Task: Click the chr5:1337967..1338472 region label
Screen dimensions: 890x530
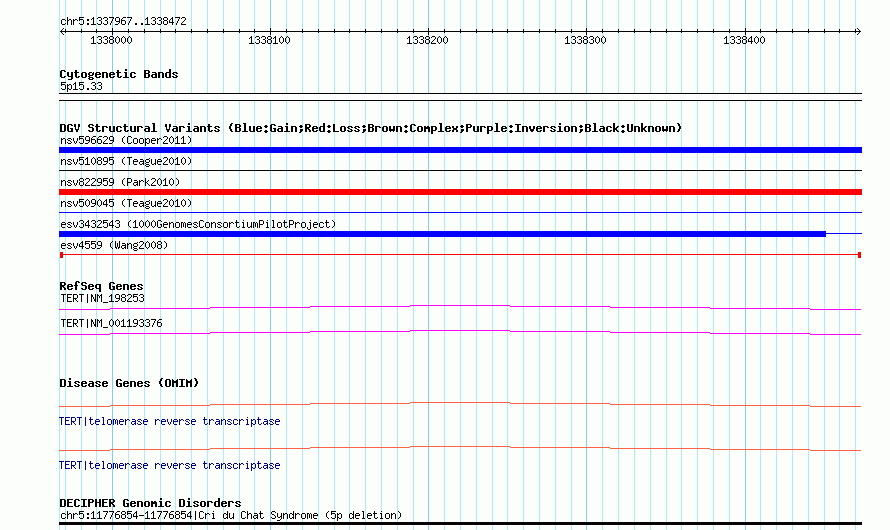Action: tap(123, 22)
